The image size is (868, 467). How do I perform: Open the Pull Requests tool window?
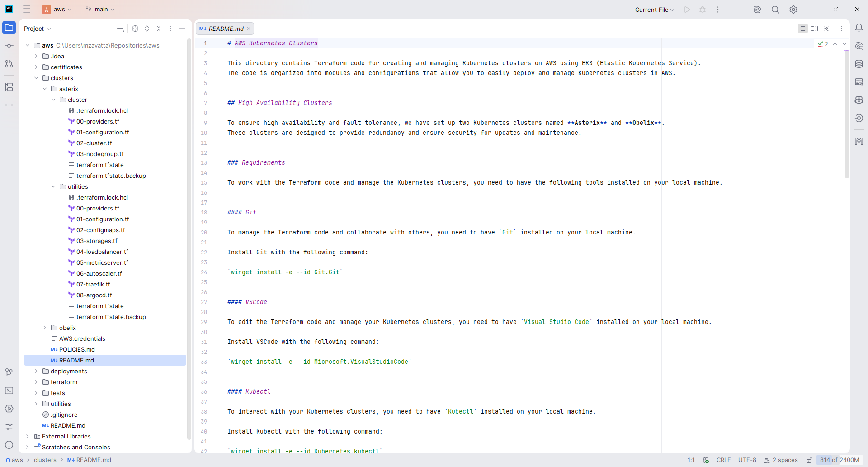9,64
